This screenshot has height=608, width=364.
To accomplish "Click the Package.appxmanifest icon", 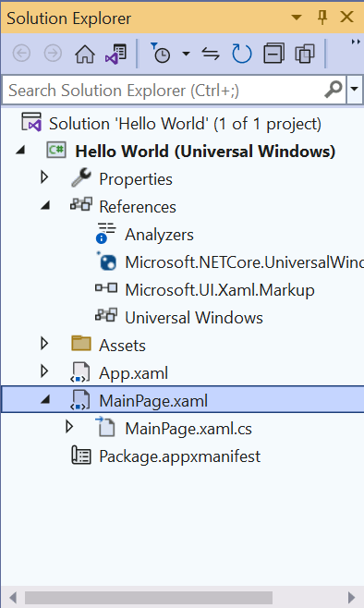I will click(x=81, y=456).
